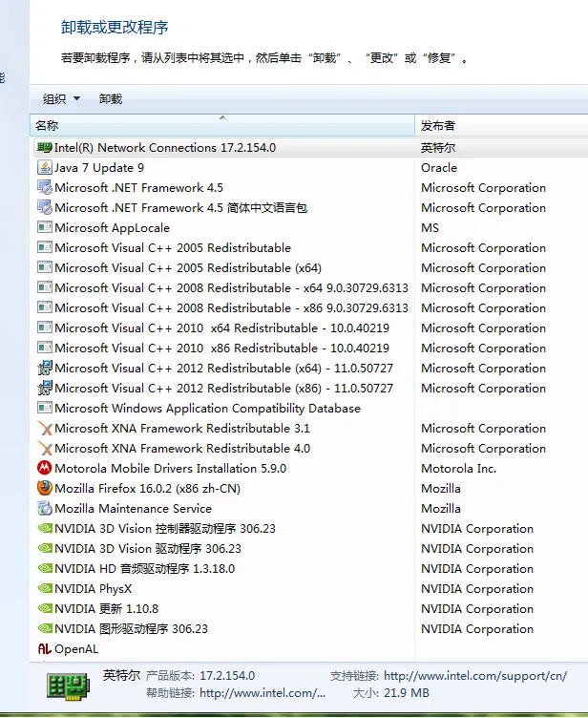Screen dimensions: 588x718
Task: Open the Intel help link 帮助链接
Action: pos(262,693)
